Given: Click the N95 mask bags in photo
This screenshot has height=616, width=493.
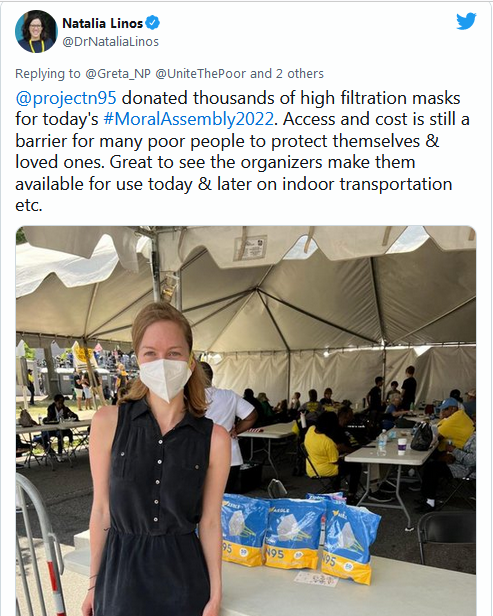Looking at the screenshot, I should coord(301,537).
